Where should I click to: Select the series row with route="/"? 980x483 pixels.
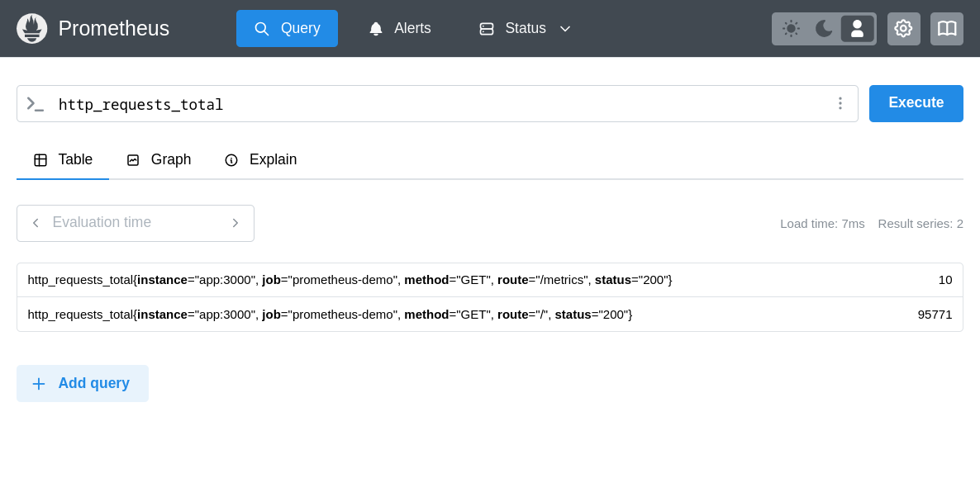click(x=490, y=315)
